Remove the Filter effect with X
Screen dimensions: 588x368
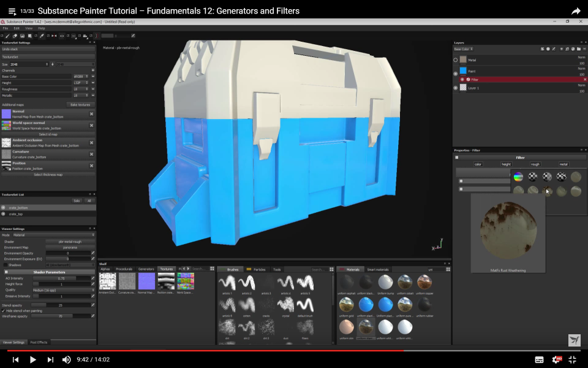(x=585, y=80)
